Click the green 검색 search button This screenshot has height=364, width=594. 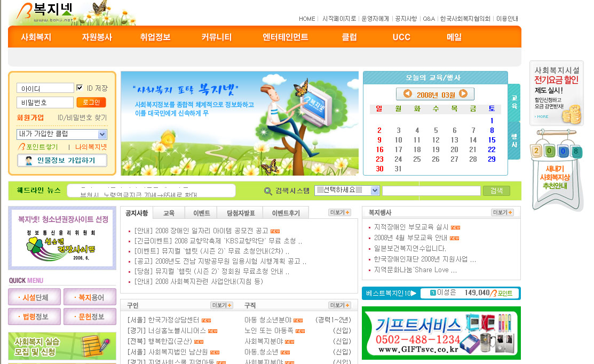(496, 191)
